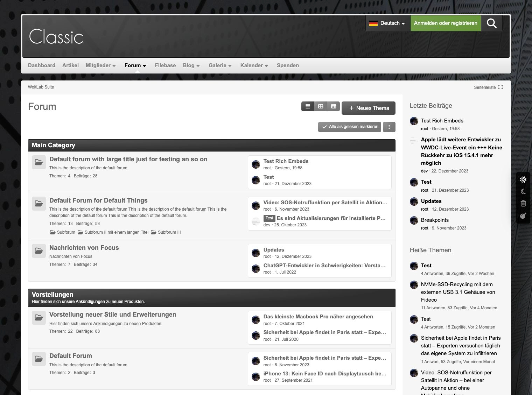Open the search magnifier icon

(x=491, y=23)
